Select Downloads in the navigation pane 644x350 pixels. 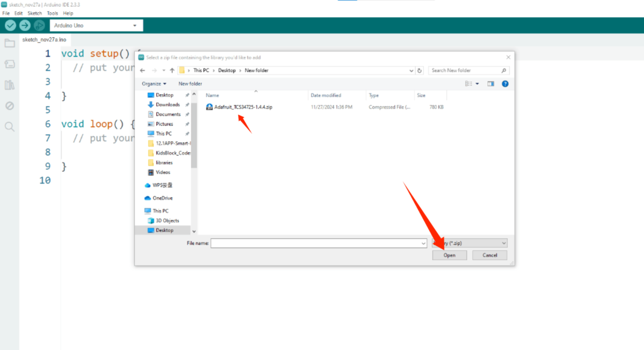tap(167, 105)
